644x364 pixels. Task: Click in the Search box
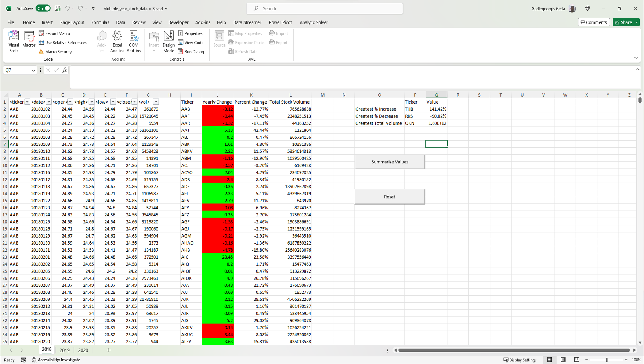pyautogui.click(x=325, y=8)
